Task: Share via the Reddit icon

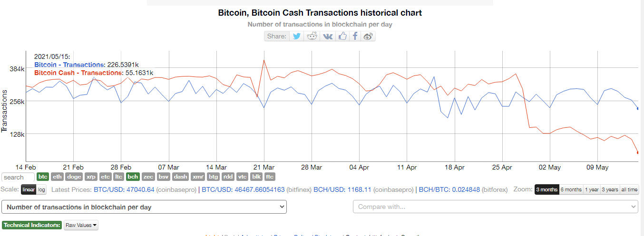Action: 312,36
